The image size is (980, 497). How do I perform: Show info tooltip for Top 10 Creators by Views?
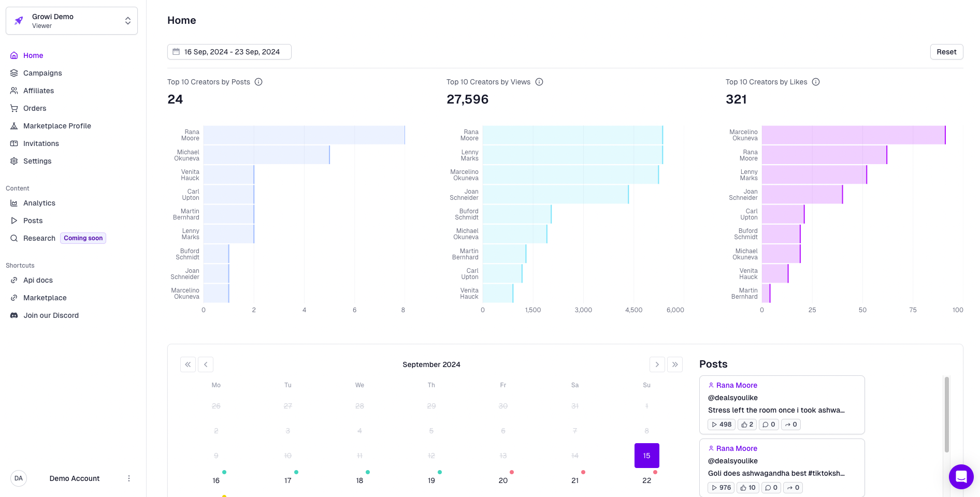click(x=539, y=82)
